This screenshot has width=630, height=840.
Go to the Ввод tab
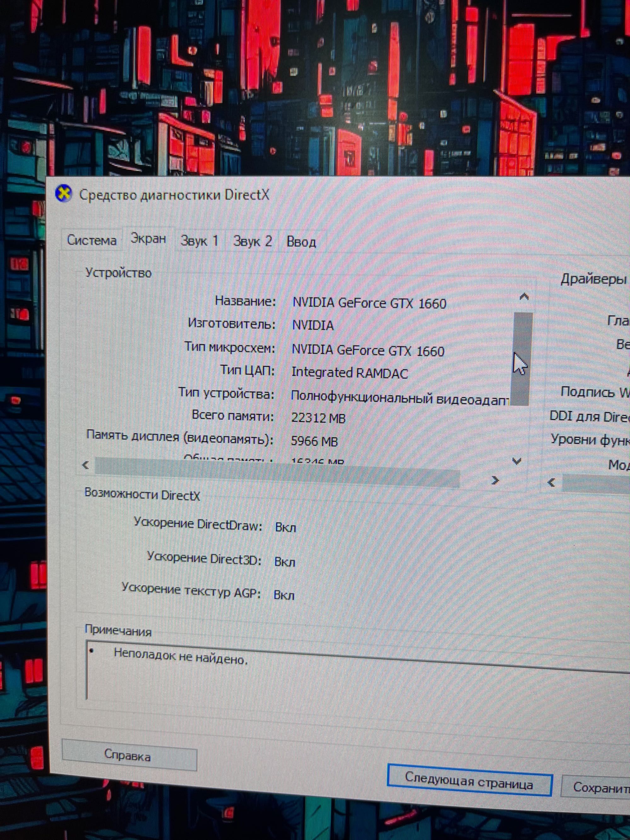[301, 242]
